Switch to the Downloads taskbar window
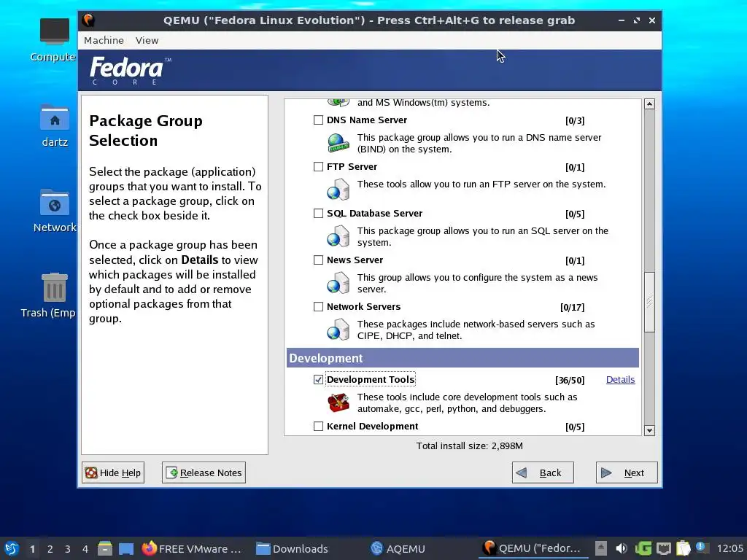The height and width of the screenshot is (560, 747). pos(292,548)
